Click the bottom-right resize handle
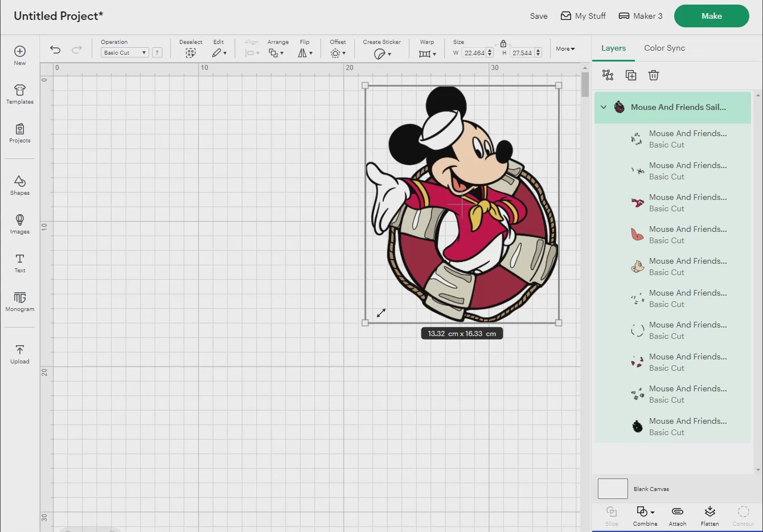Screen dimensions: 763x532 (x=559, y=323)
